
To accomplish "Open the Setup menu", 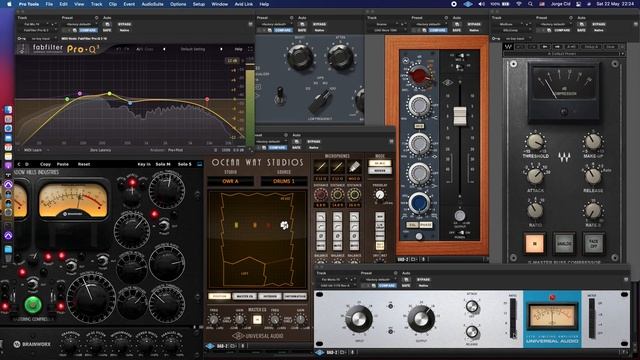I will click(199, 4).
